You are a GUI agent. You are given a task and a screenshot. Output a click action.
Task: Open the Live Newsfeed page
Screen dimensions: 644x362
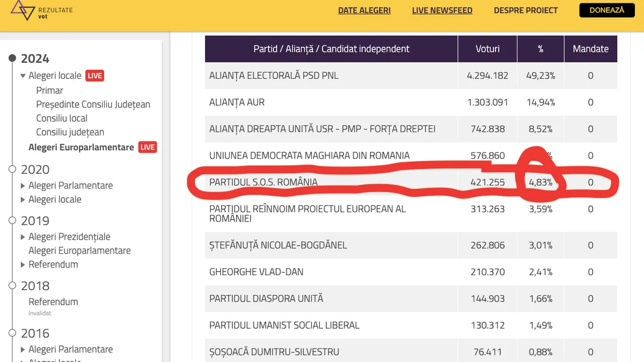442,10
